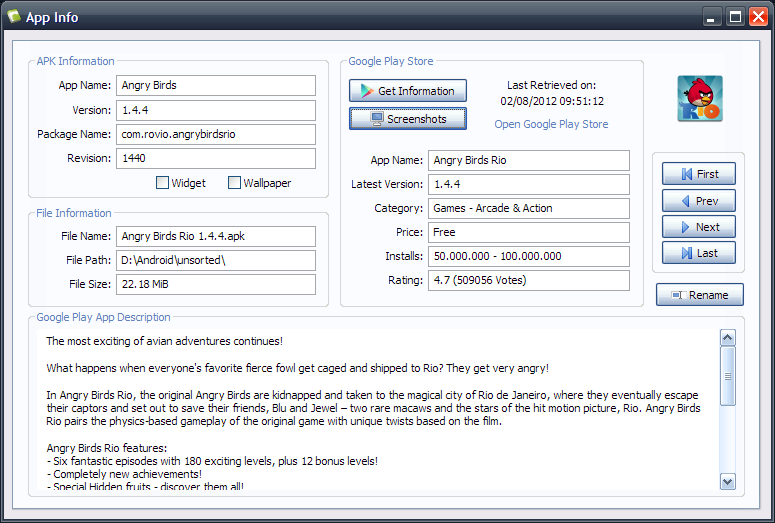Click the Revision field showing 1440
Viewport: 775px width, 523px height.
(x=216, y=159)
